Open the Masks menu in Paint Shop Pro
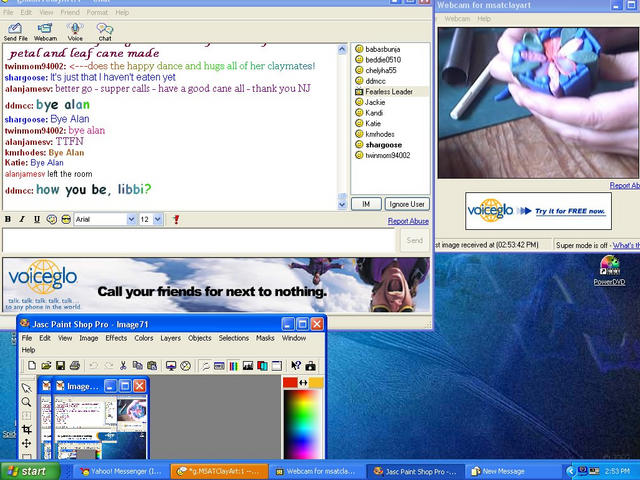Screen dimensions: 640x480 tap(265, 338)
